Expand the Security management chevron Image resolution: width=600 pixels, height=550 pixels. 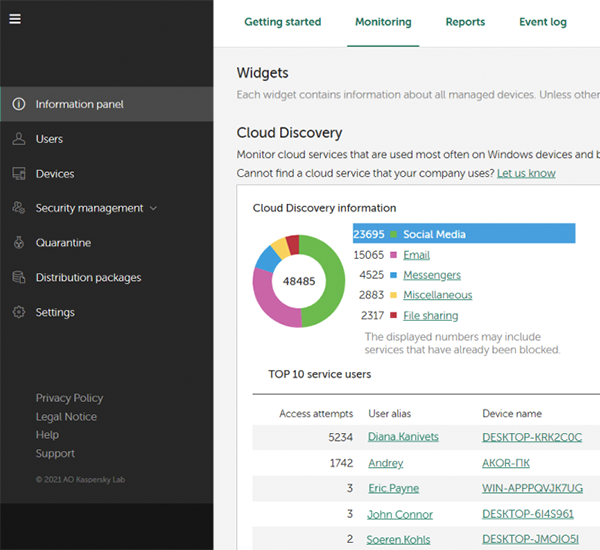(153, 208)
